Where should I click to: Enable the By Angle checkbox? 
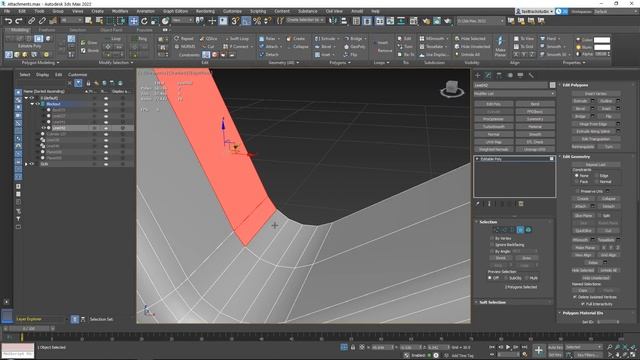pos(492,251)
